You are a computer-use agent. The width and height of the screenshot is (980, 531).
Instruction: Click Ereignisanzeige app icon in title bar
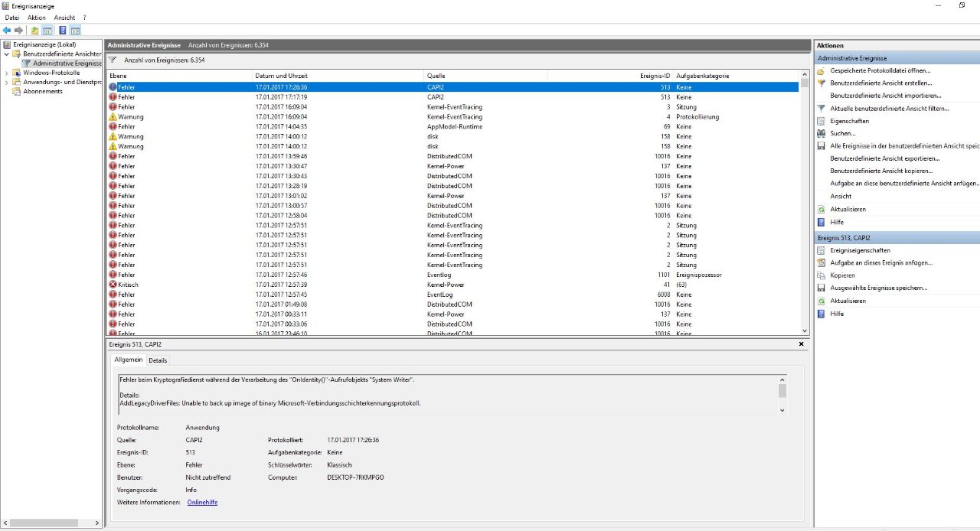pyautogui.click(x=6, y=6)
